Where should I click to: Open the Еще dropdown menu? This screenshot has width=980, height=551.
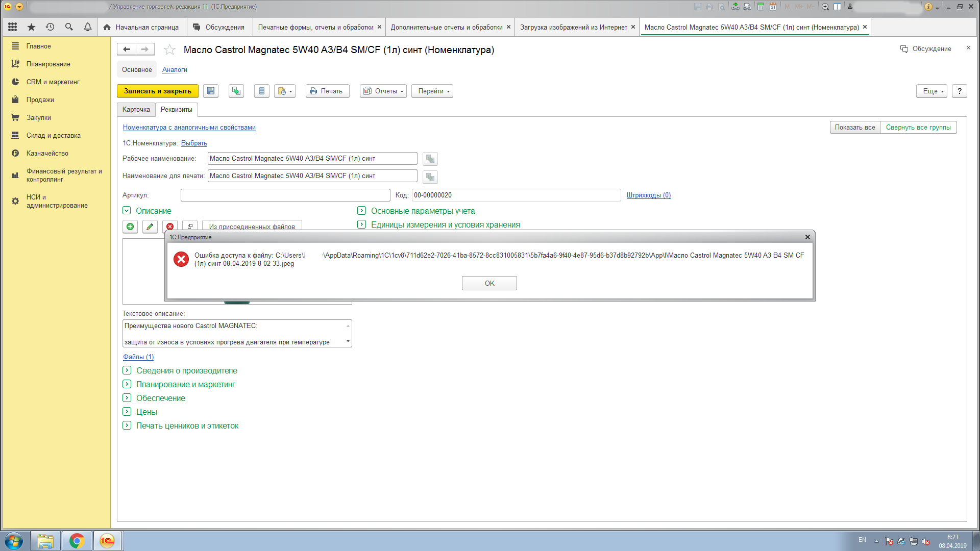932,91
